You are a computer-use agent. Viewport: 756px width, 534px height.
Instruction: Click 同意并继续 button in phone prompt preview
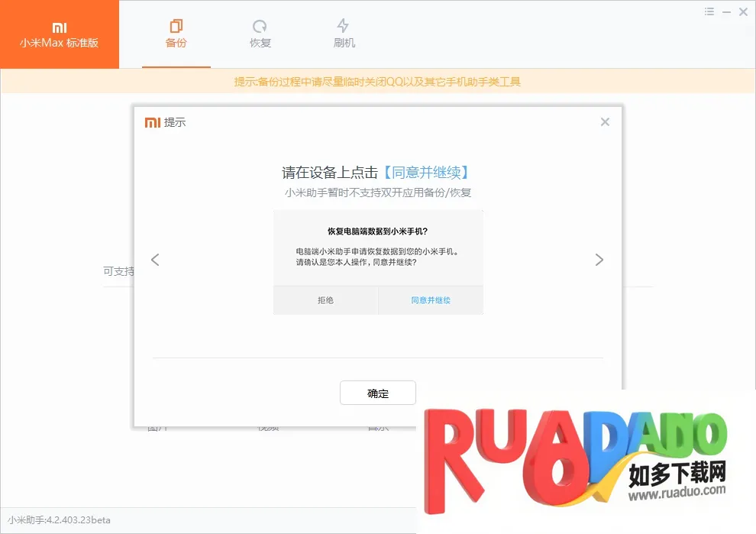click(x=431, y=300)
